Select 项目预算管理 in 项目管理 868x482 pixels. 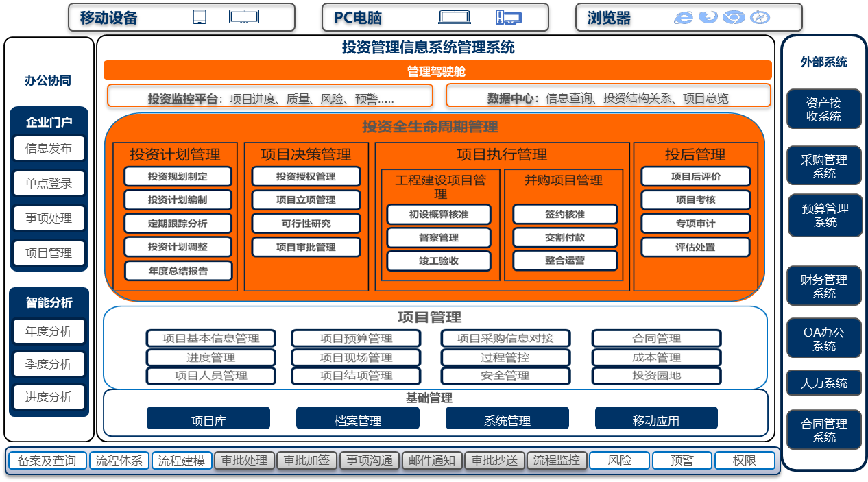tap(356, 338)
